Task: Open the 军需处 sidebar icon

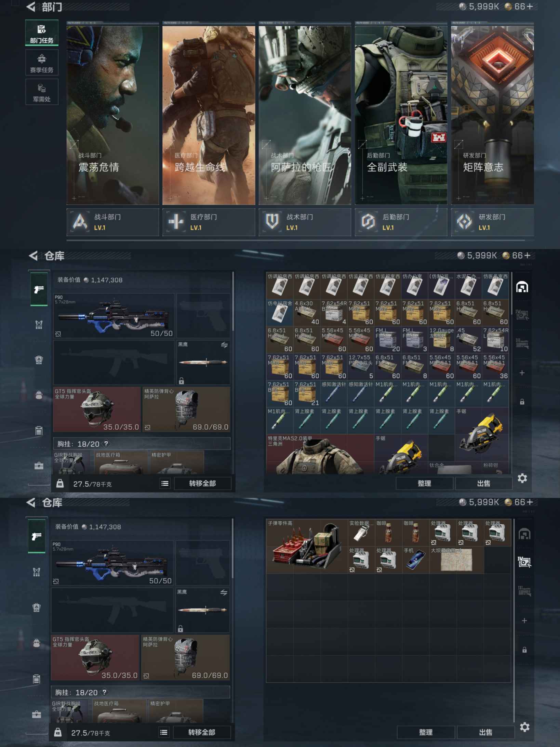Action: 41,92
